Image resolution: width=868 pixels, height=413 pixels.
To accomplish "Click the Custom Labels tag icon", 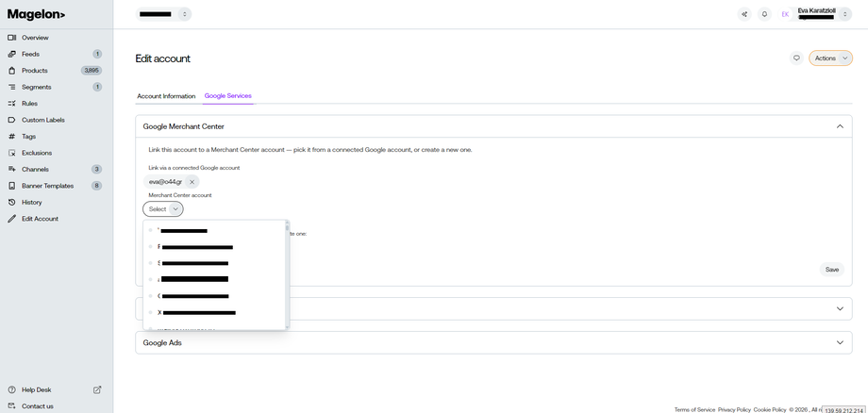I will [12, 120].
